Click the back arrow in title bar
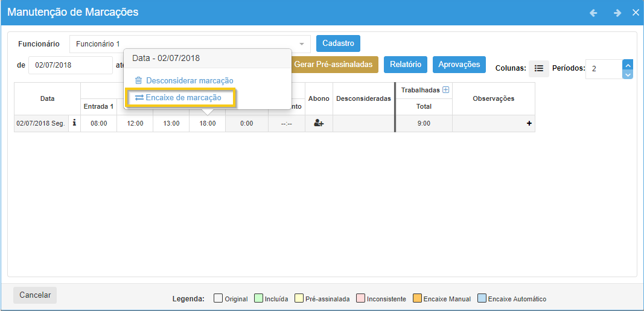This screenshot has width=644, height=311. point(593,13)
